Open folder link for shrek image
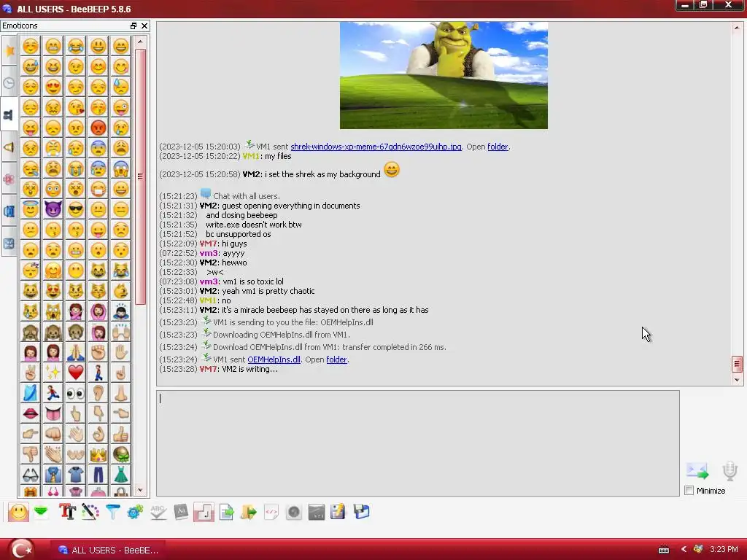Screen dimensions: 747x560 [498, 147]
